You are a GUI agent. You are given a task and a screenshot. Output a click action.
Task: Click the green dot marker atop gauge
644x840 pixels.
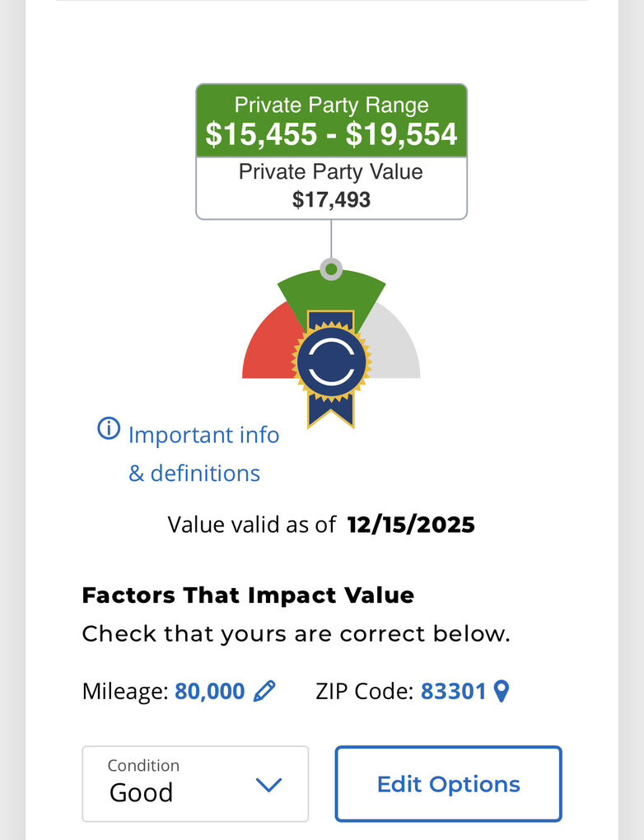pyautogui.click(x=331, y=269)
